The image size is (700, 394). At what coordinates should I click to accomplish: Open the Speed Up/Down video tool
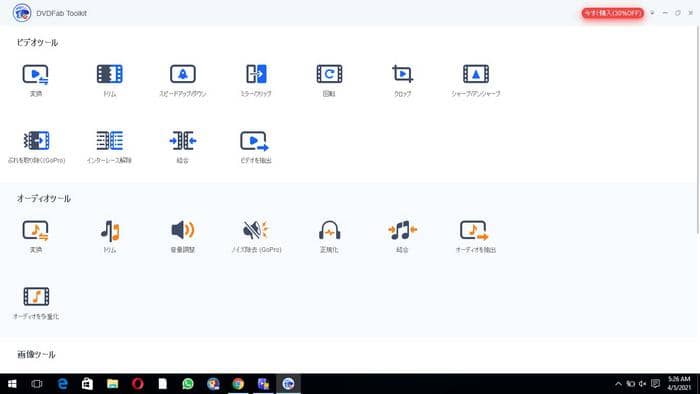click(x=183, y=80)
